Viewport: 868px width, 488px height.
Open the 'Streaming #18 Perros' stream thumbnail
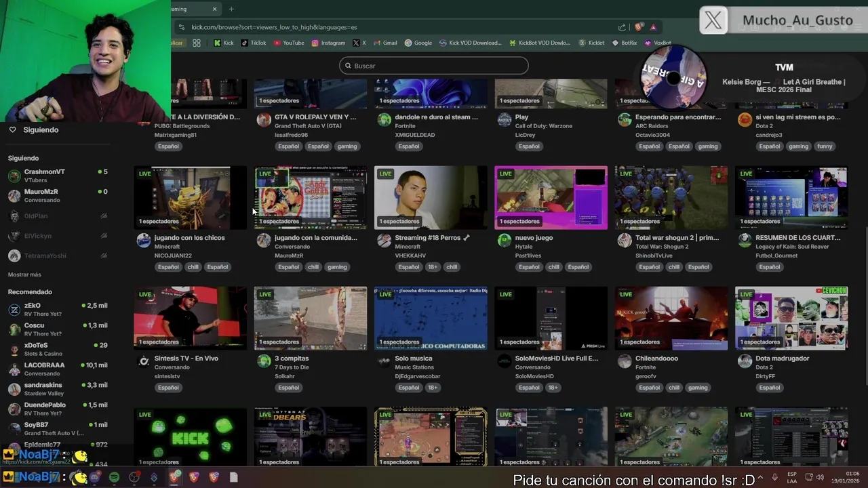pos(431,197)
